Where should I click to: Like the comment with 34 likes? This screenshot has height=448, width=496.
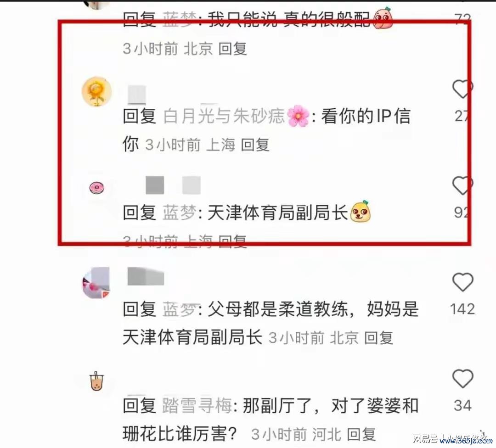tap(462, 378)
